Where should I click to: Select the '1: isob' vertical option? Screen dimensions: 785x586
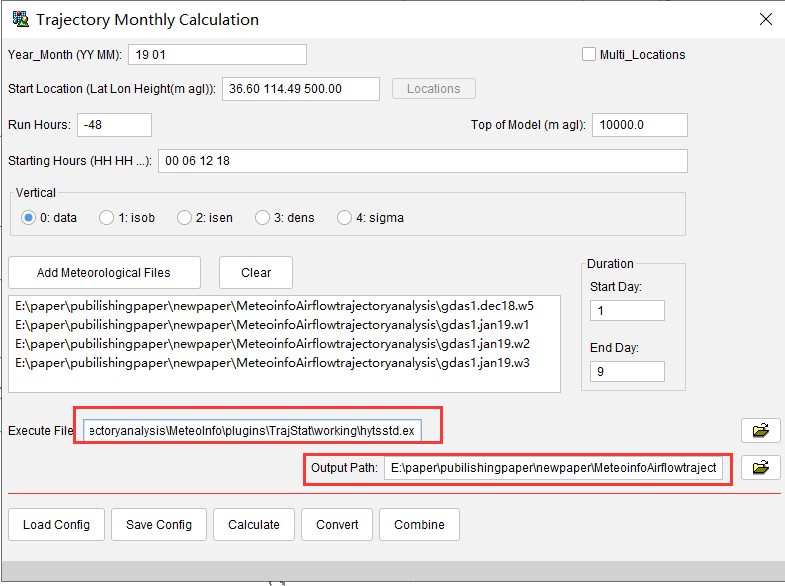coord(107,217)
